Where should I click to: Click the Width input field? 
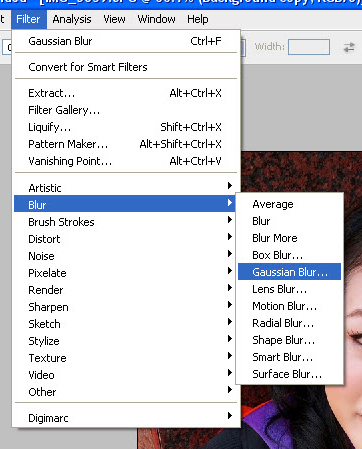[x=309, y=47]
